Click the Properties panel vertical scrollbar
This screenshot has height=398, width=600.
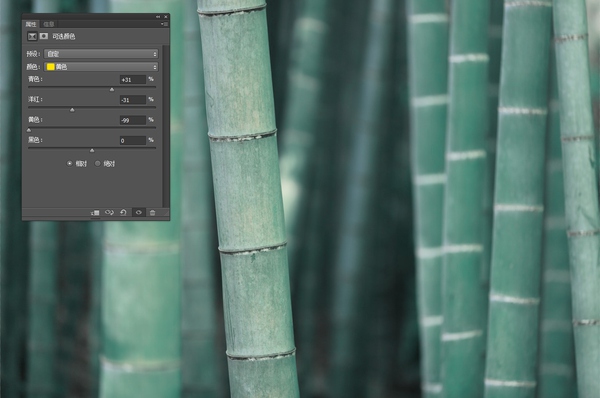tap(165, 126)
